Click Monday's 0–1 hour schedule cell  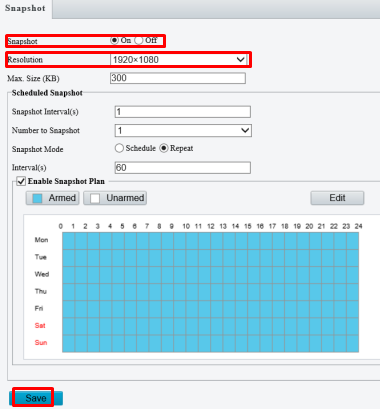coord(69,241)
